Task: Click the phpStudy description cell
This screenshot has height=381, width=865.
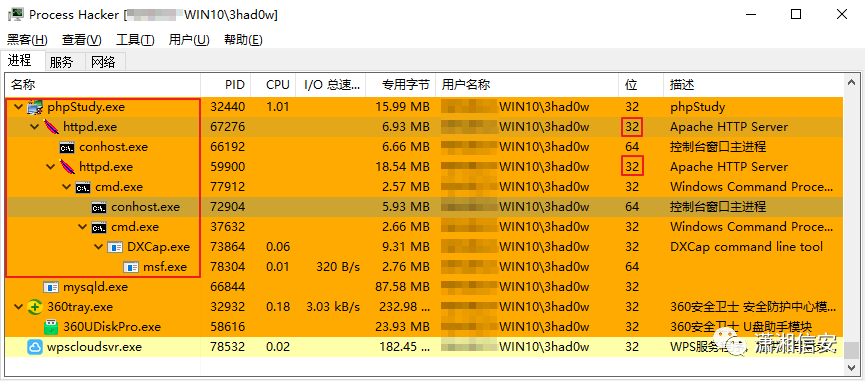Action: click(x=698, y=107)
